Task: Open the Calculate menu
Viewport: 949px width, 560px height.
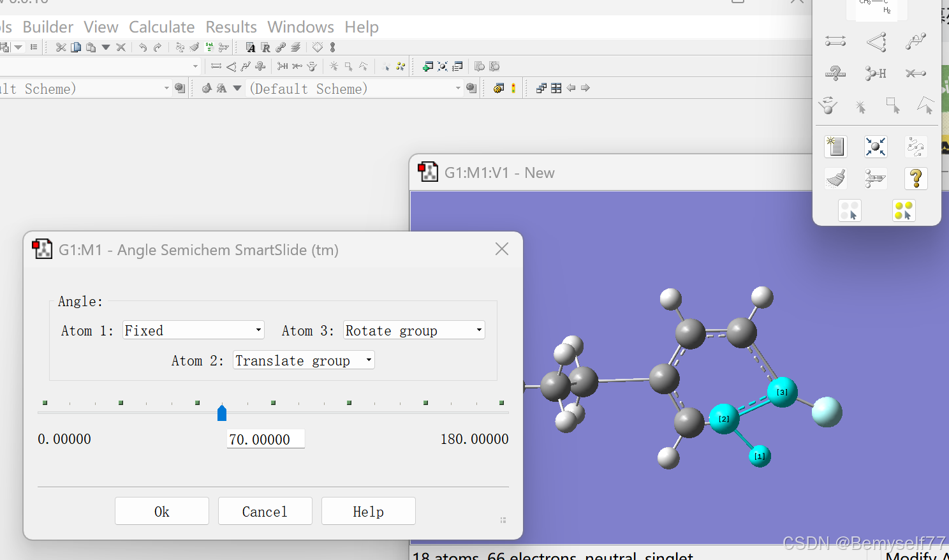Action: (x=161, y=27)
